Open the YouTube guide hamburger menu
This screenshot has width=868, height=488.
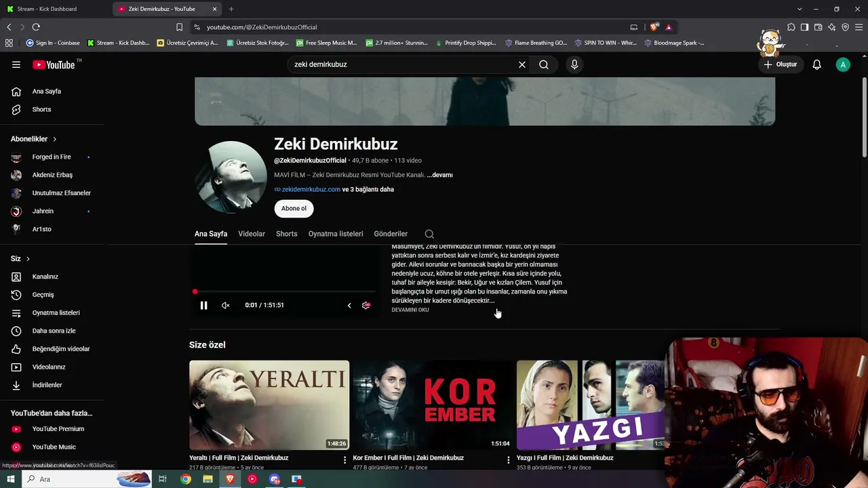pos(16,64)
